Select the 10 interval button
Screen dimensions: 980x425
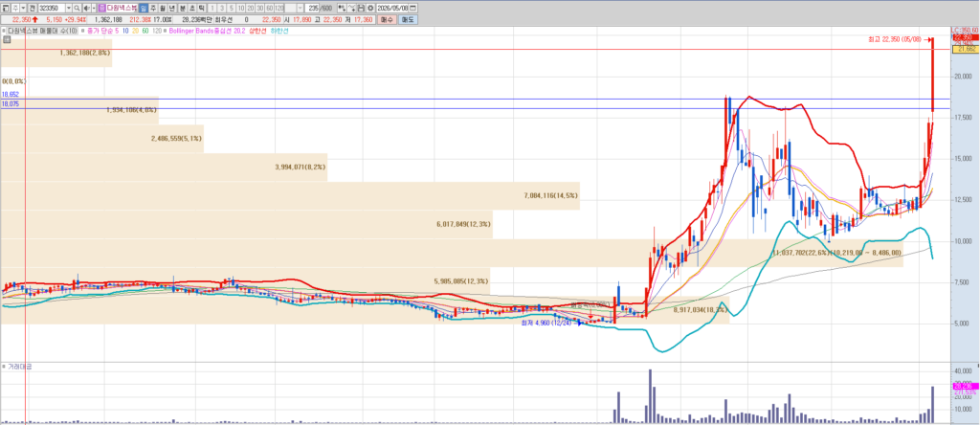240,8
